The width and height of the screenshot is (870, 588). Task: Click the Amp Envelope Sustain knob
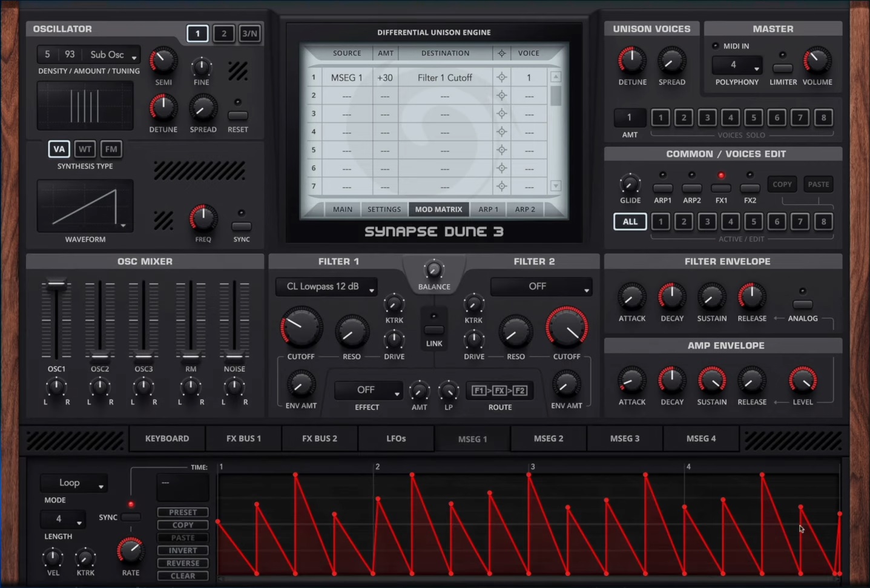(x=711, y=380)
